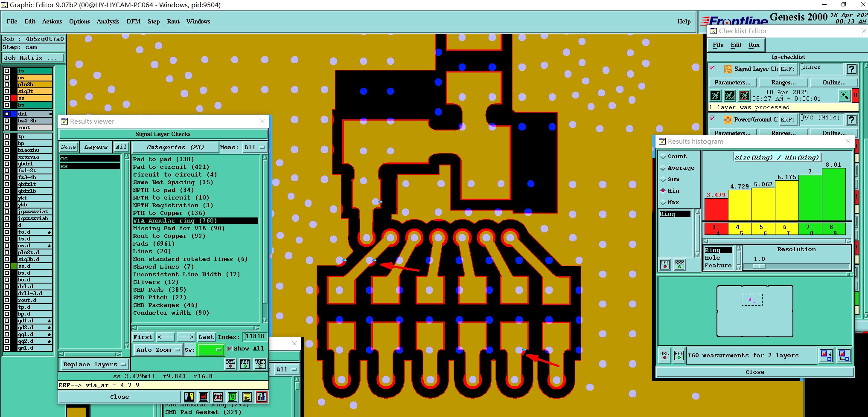Click the Resolution slider handle
This screenshot has height=417, width=868.
click(x=759, y=266)
